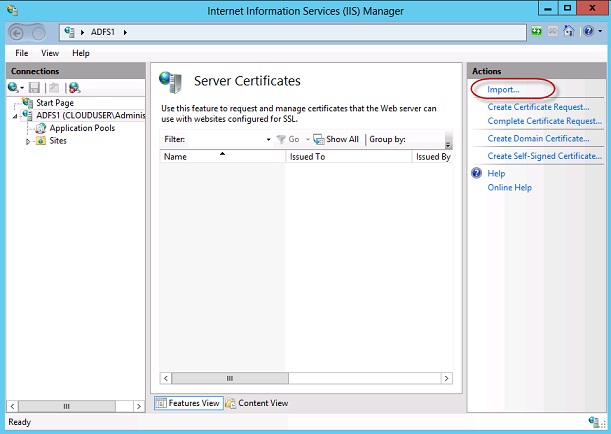611x434 pixels.
Task: Minimize the IIS Manager window
Action: coord(548,8)
